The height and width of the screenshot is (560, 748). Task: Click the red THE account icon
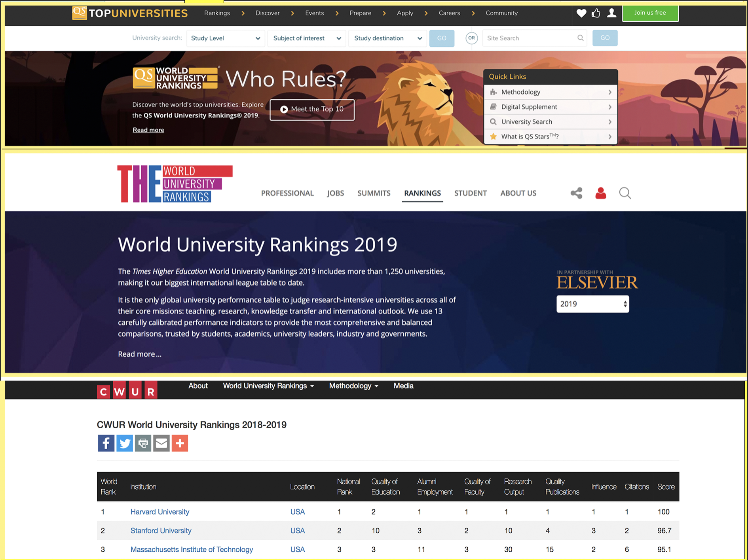pyautogui.click(x=600, y=193)
